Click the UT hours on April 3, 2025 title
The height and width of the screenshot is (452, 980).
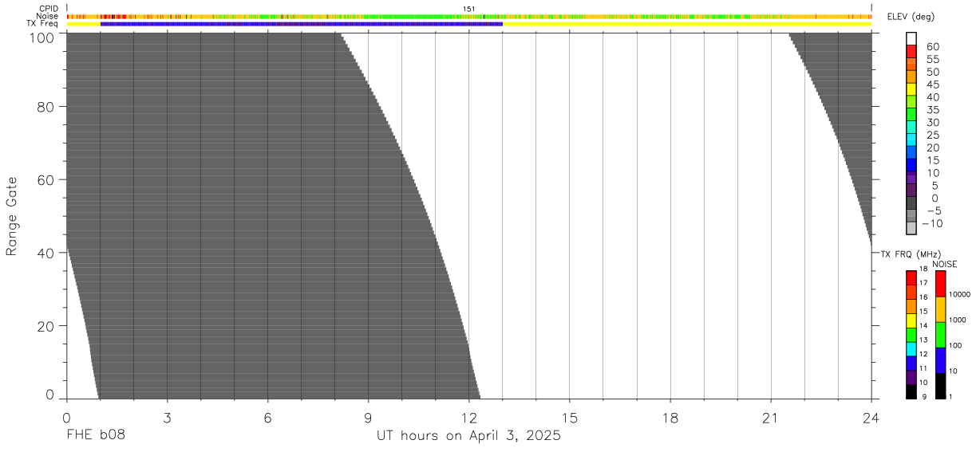click(x=468, y=436)
